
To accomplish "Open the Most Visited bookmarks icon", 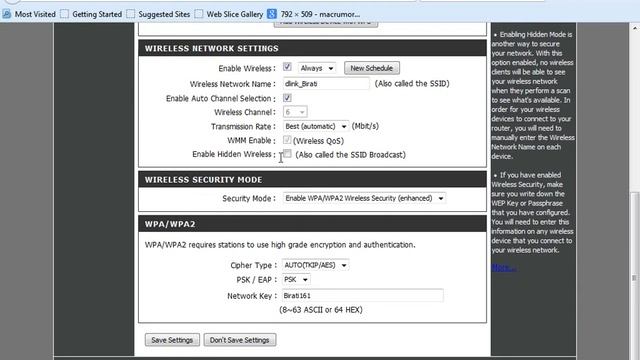I will (x=7, y=14).
